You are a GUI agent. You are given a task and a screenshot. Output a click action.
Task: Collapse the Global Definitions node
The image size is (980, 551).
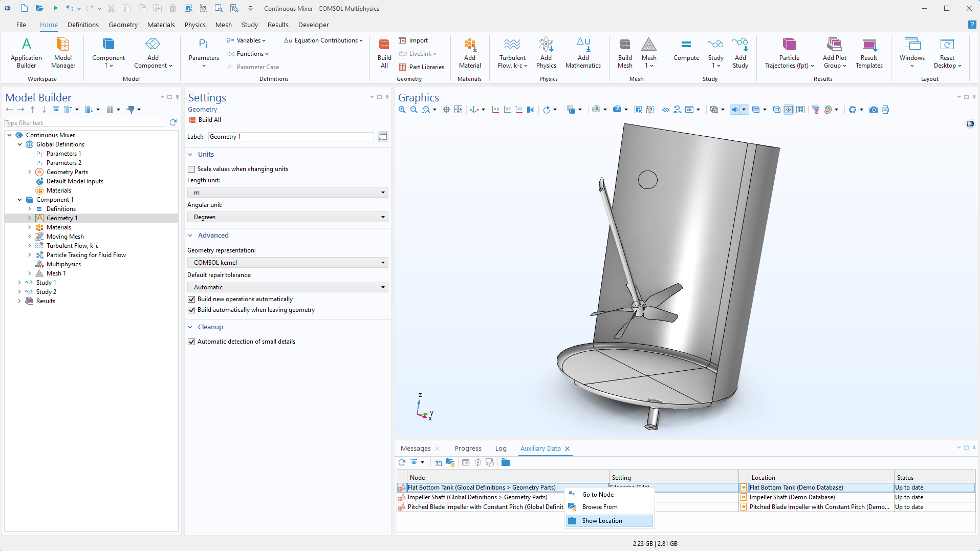[19, 144]
